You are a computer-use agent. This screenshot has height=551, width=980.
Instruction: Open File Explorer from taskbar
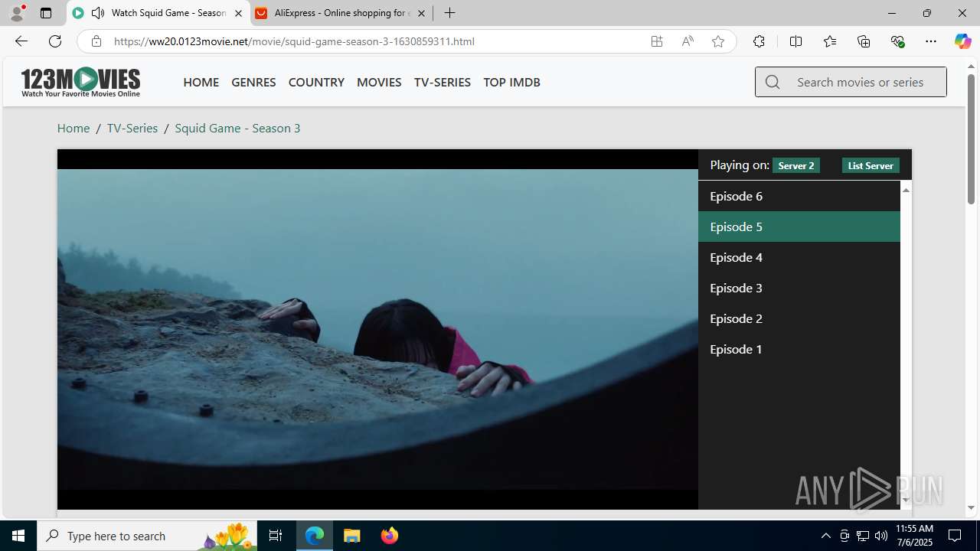352,536
